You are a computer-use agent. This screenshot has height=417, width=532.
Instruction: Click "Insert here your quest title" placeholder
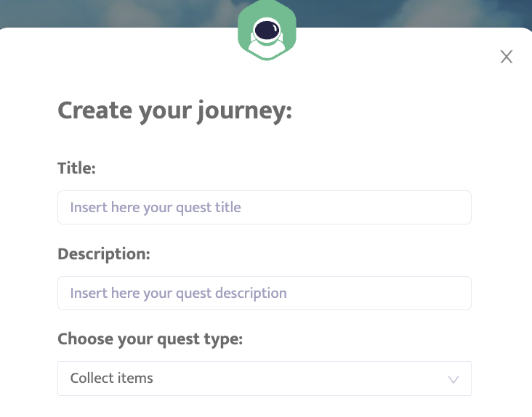(156, 207)
